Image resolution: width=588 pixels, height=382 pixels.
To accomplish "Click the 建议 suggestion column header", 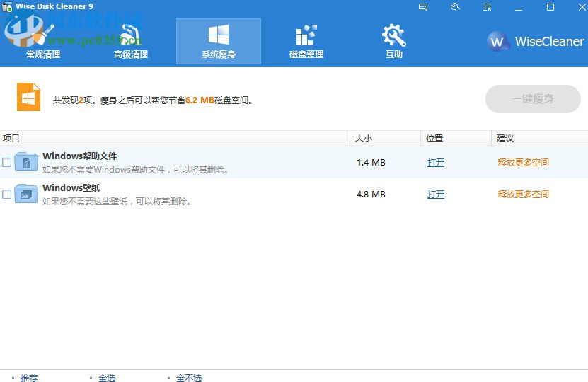I will [540, 139].
